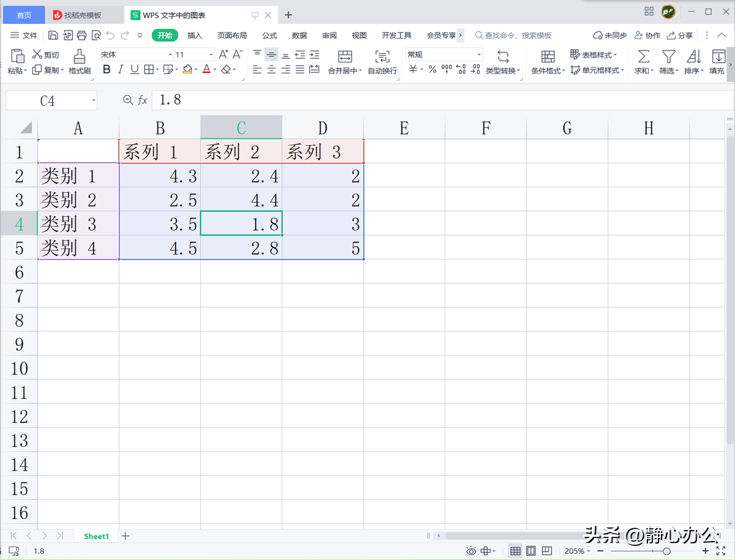
Task: Click the Filter (筛选) funnel icon
Action: coord(668,57)
